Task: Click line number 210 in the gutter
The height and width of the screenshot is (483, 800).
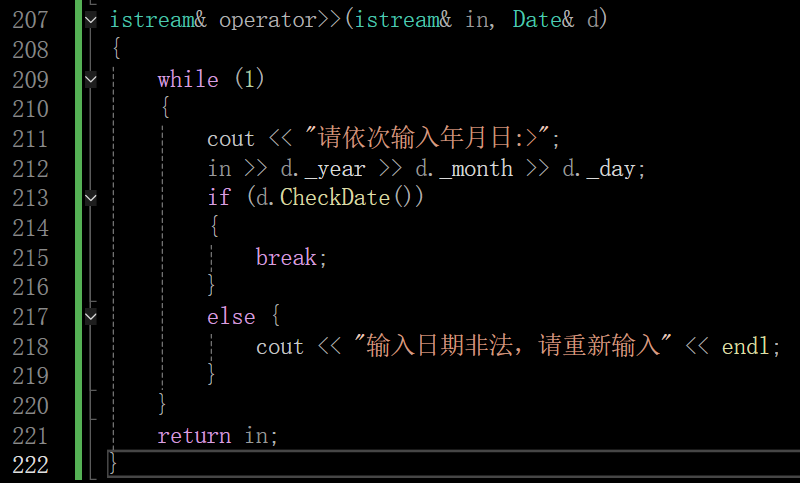Action: pyautogui.click(x=30, y=109)
